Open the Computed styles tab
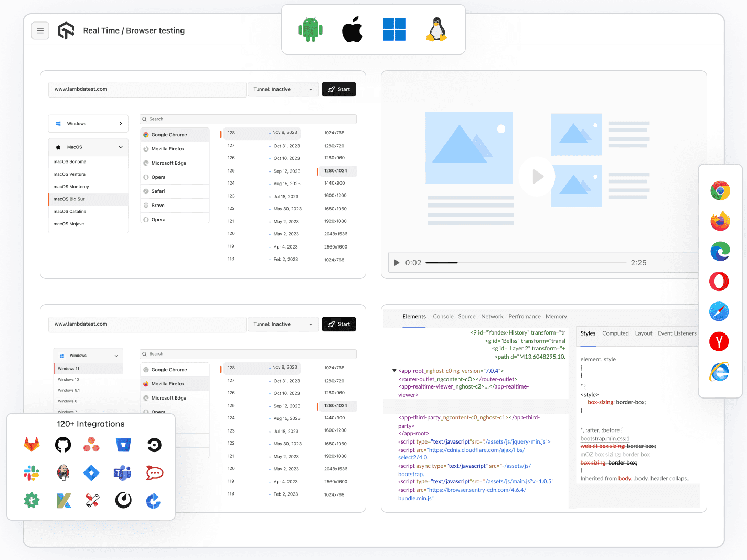The width and height of the screenshot is (747, 560). tap(615, 333)
